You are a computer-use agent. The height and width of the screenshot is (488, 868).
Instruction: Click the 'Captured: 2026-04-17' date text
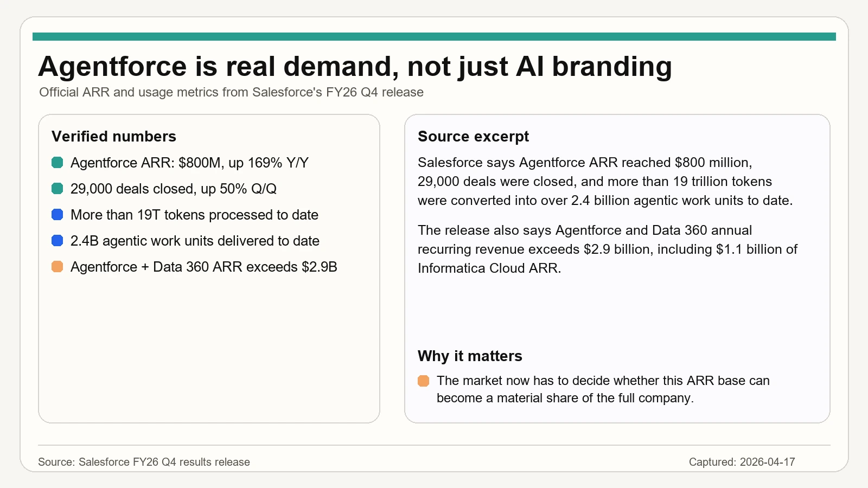[x=742, y=462]
